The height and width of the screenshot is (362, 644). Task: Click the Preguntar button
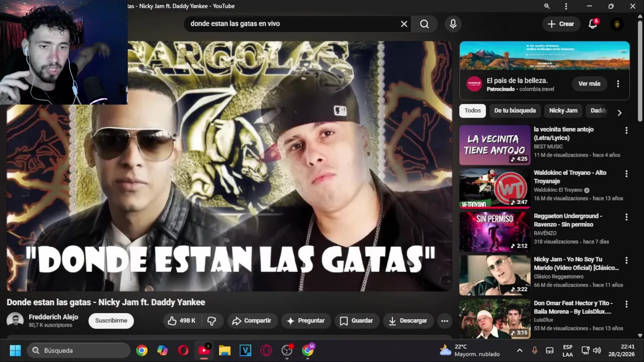click(x=305, y=321)
